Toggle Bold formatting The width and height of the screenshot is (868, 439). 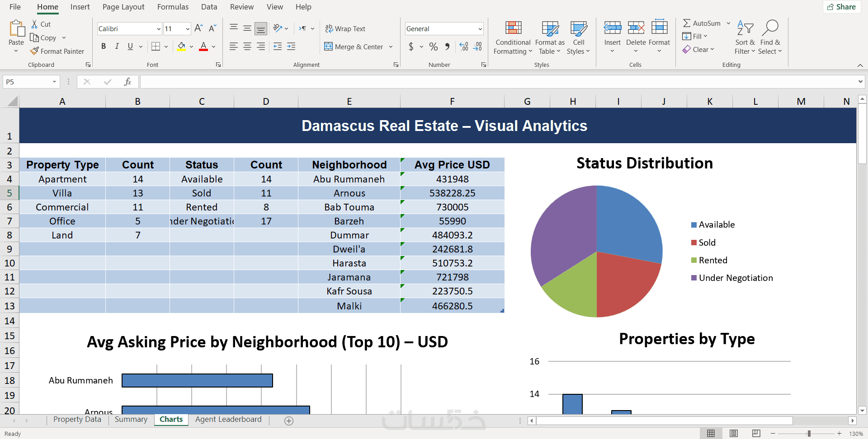pos(104,46)
